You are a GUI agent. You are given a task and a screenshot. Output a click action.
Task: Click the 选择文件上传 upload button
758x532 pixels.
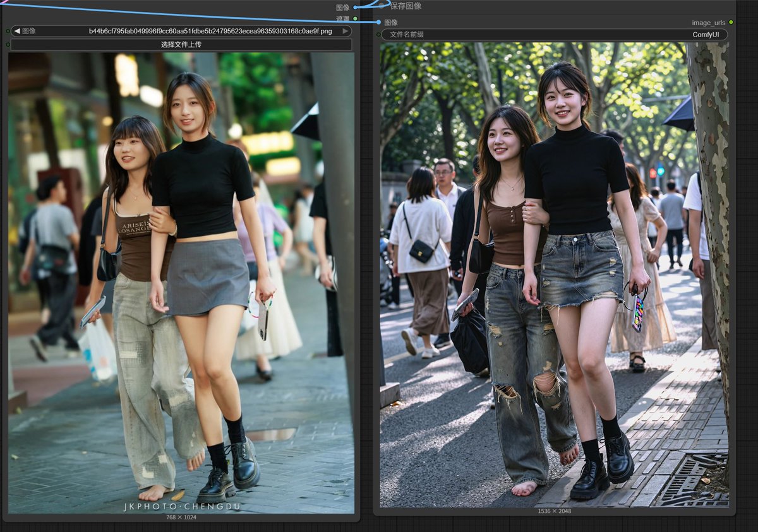tap(181, 45)
